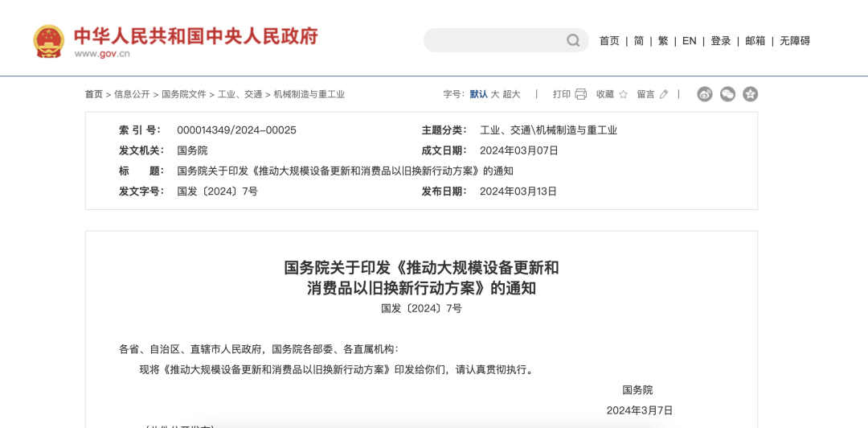868x428 pixels.
Task: Click the search magnifier icon
Action: [573, 40]
